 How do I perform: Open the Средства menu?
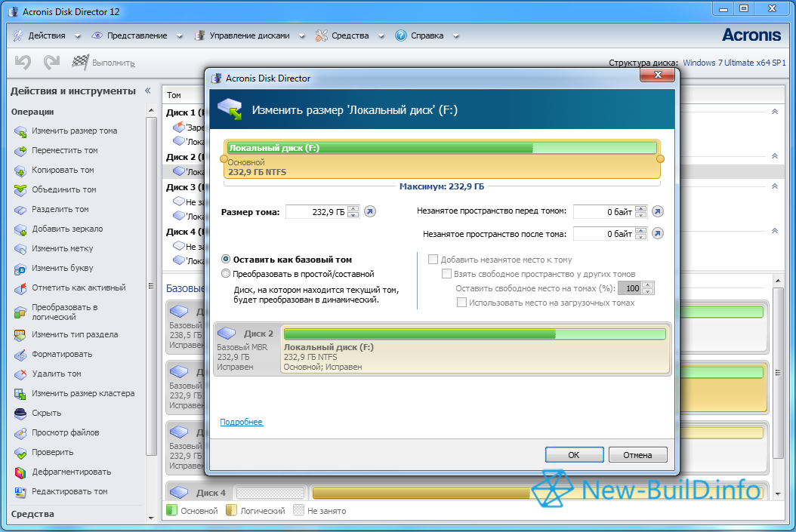(x=350, y=35)
